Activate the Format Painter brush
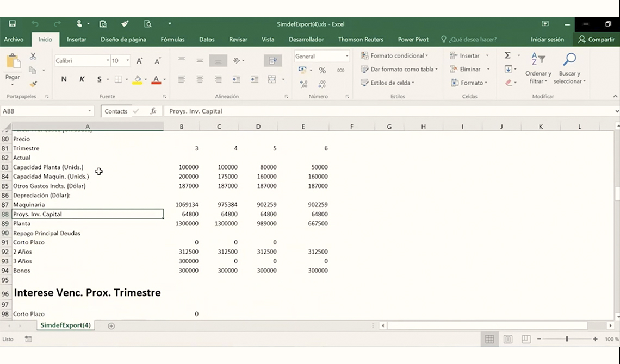The image size is (620, 364). coord(33,84)
